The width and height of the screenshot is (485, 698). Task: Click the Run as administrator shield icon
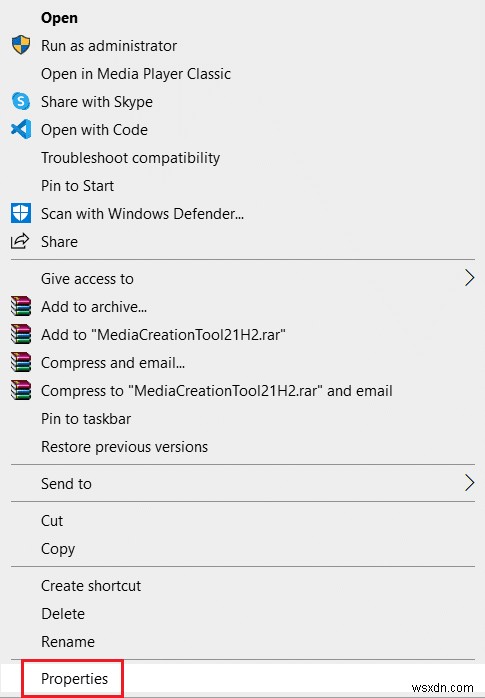click(x=21, y=45)
